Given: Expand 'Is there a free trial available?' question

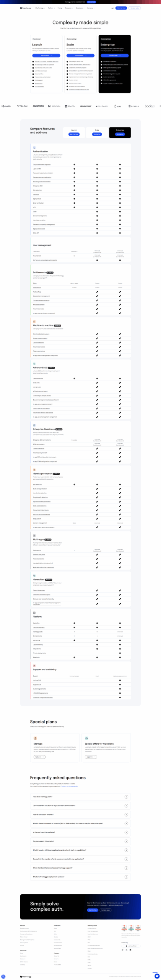Looking at the screenshot, I should click(80, 832).
